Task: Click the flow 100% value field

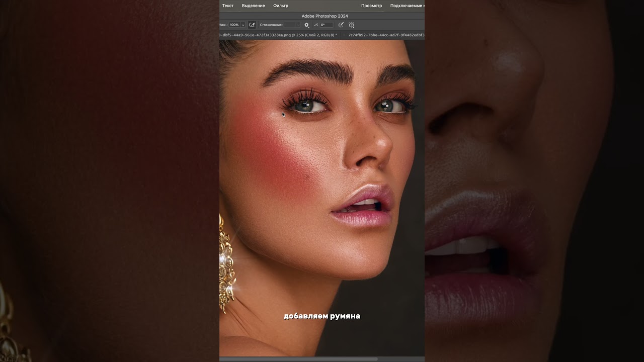Action: (x=234, y=25)
